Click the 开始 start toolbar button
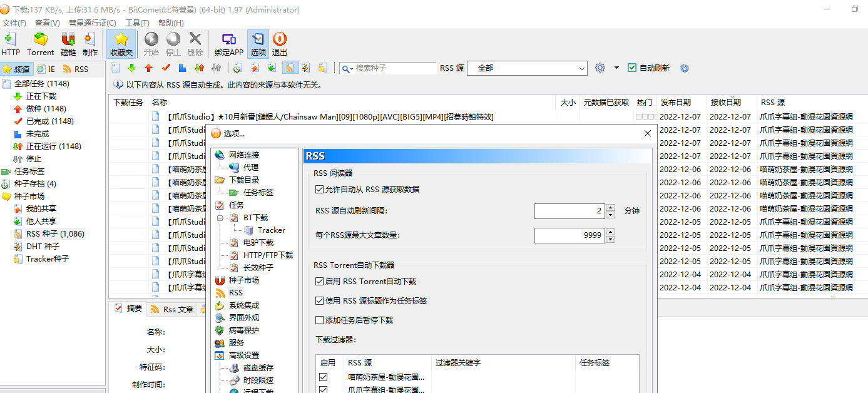 pos(151,44)
